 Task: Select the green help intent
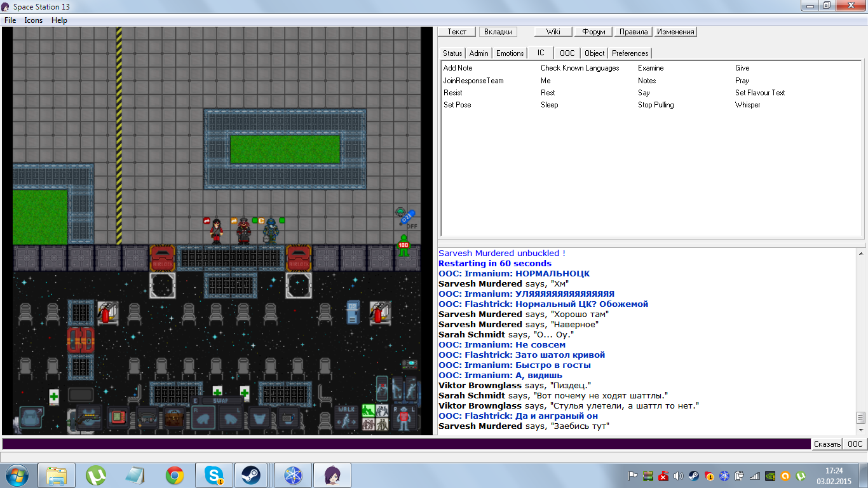click(369, 410)
